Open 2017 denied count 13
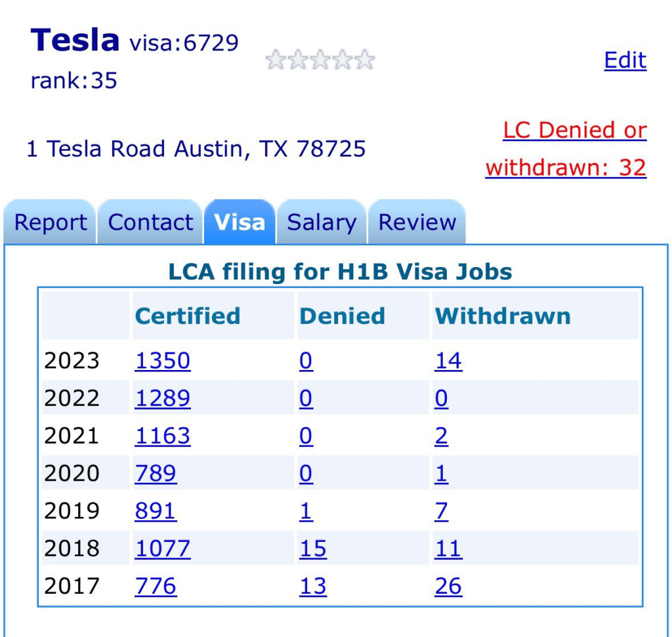Screen dimensions: 672x637 click(313, 586)
